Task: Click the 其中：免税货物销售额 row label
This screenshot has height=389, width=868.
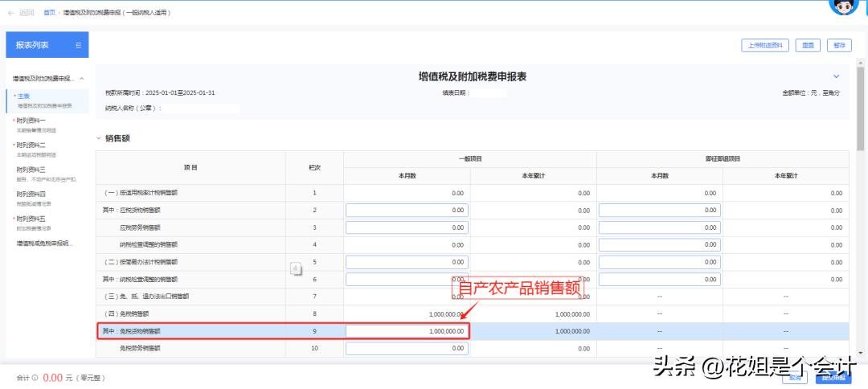Action: pos(131,331)
